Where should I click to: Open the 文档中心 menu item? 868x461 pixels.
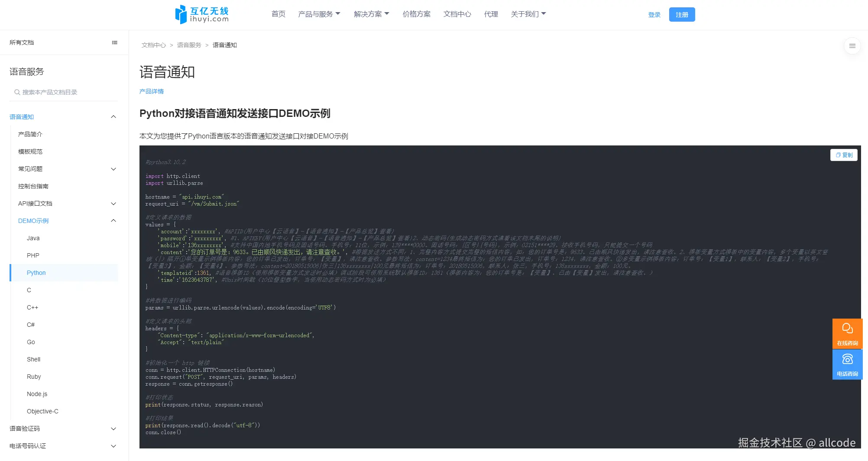[x=457, y=13]
